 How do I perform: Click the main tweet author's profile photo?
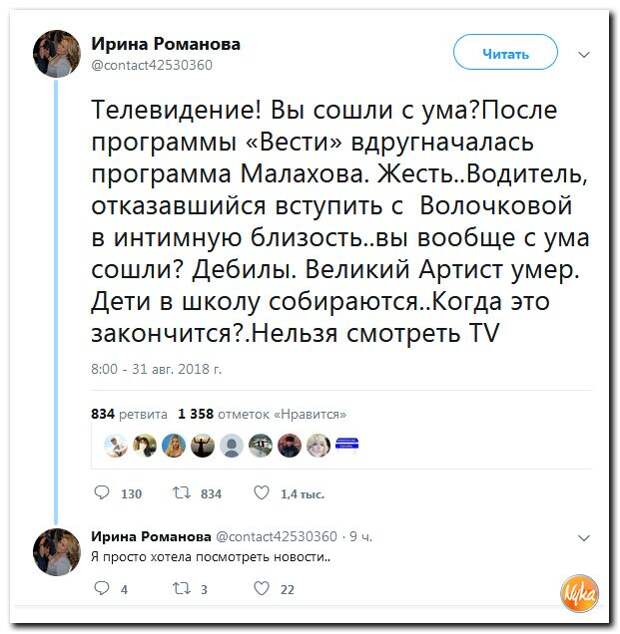click(x=57, y=54)
